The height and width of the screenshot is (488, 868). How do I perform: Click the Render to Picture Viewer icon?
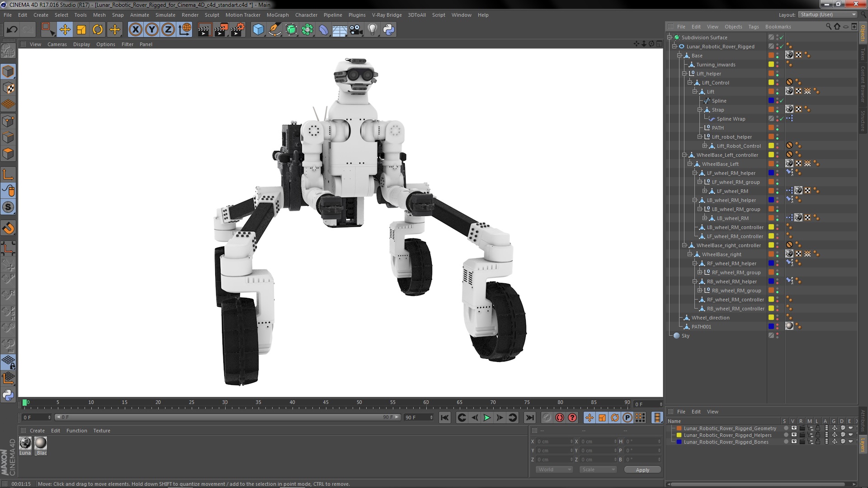221,30
